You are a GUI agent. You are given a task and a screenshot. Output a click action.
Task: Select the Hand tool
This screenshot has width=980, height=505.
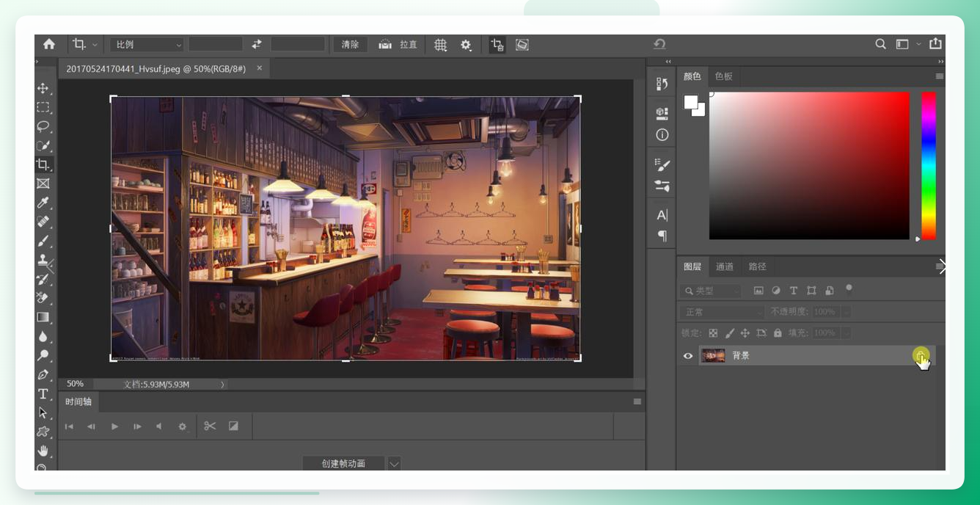coord(43,450)
